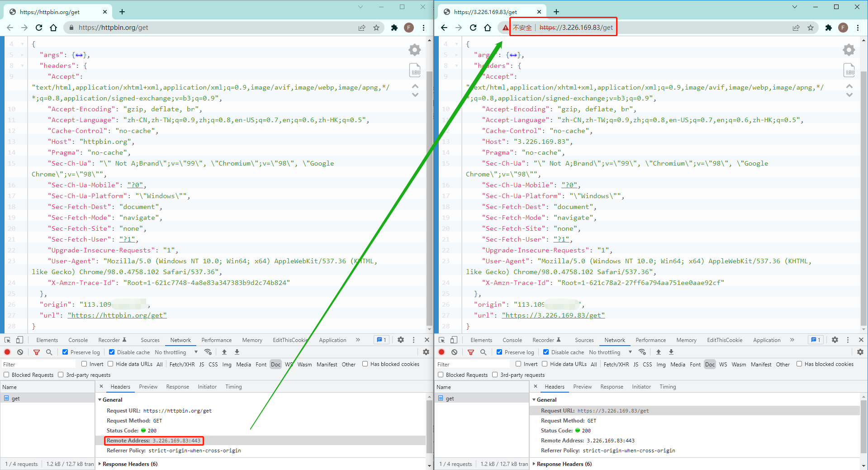Click the Filter input field in right DevTools
The image size is (868, 470).
click(473, 364)
